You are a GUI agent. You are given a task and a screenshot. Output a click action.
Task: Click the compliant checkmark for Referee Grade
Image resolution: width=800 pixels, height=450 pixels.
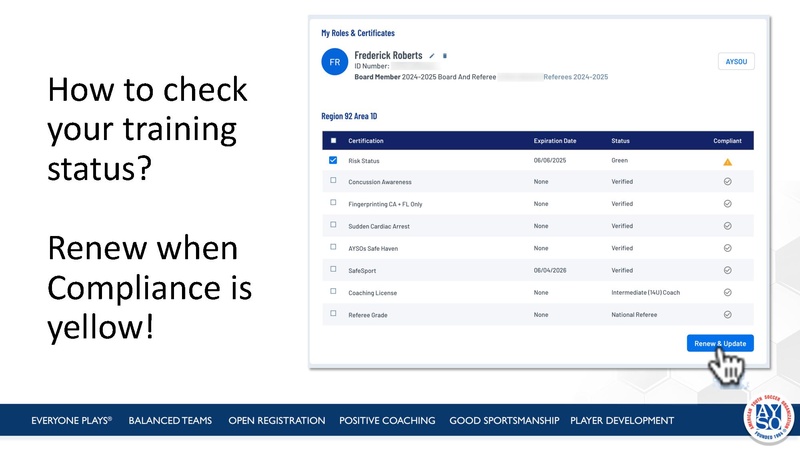click(728, 315)
